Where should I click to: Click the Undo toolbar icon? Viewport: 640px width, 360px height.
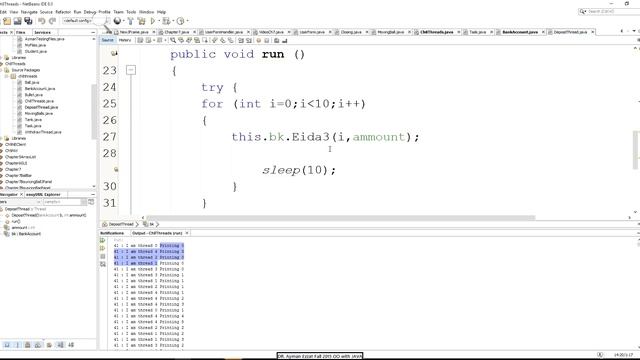(42, 21)
